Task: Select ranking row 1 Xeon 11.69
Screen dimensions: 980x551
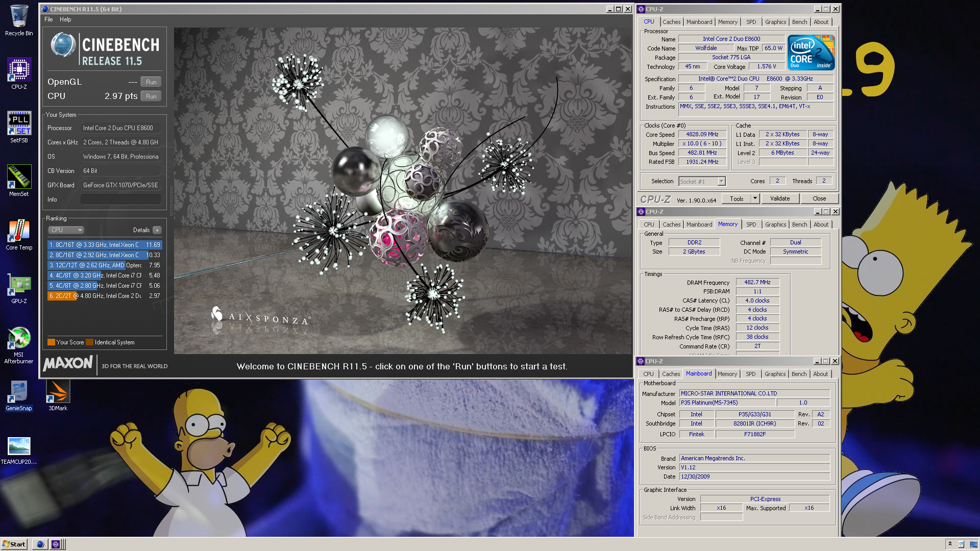Action: click(105, 245)
